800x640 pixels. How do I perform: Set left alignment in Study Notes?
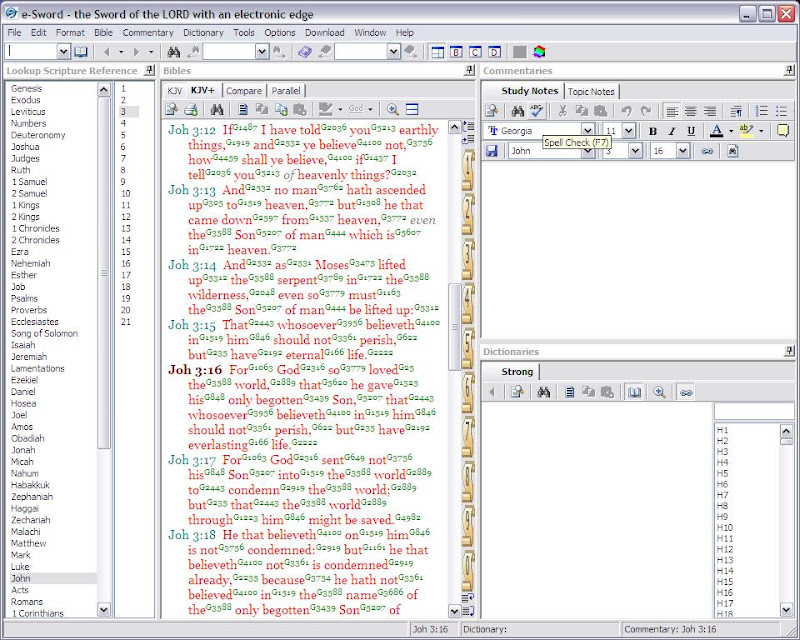[x=672, y=111]
